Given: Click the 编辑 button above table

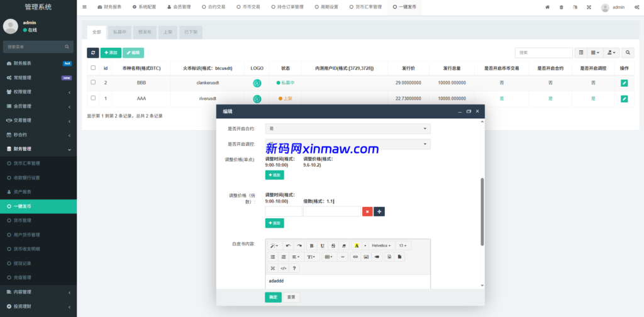Looking at the screenshot, I should click(x=133, y=53).
